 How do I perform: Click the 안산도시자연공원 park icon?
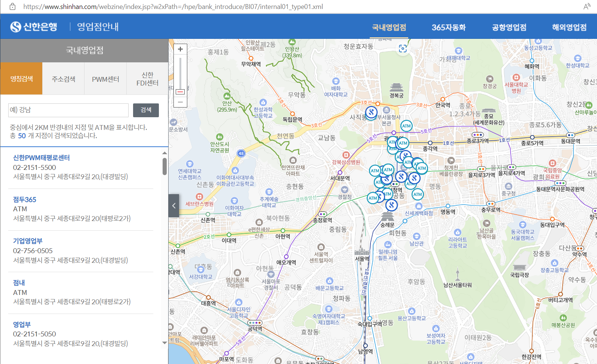[219, 137]
